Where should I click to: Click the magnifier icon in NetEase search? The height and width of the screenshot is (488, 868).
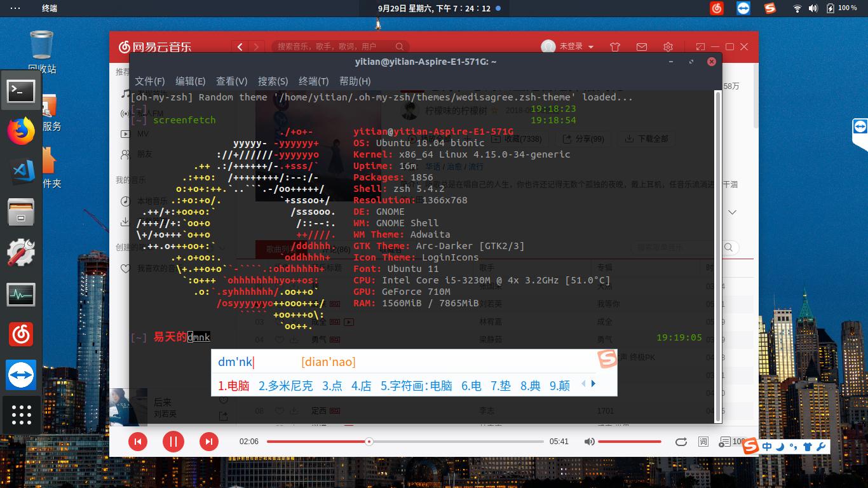tap(400, 46)
